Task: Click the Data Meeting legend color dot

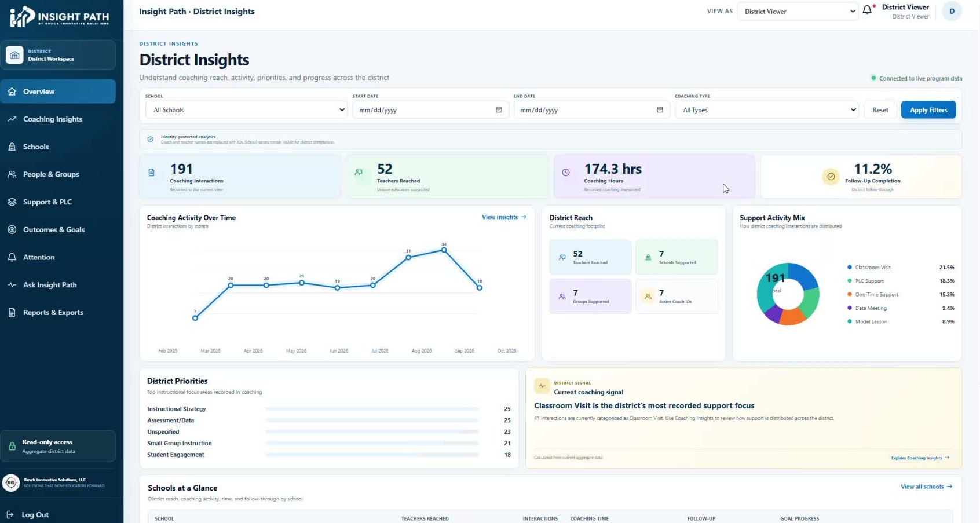Action: pyautogui.click(x=849, y=308)
